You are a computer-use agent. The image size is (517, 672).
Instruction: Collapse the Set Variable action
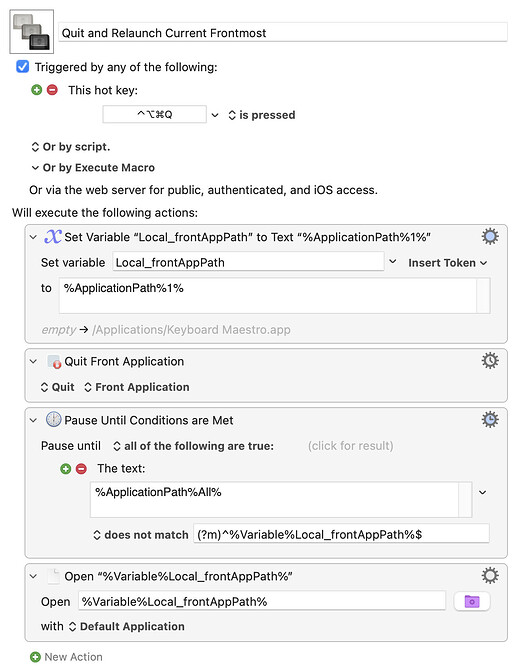33,237
